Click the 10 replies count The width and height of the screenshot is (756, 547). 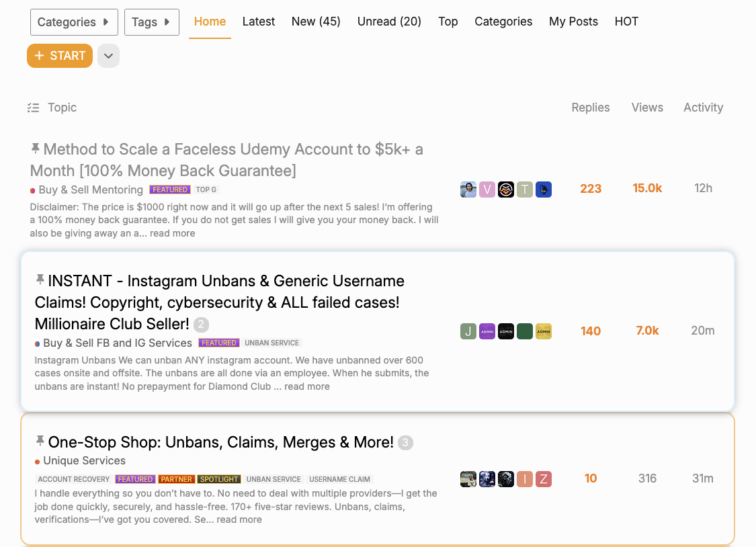[591, 478]
